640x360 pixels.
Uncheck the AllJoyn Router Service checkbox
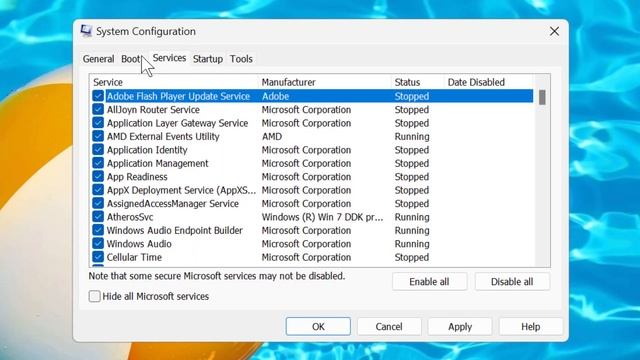98,109
